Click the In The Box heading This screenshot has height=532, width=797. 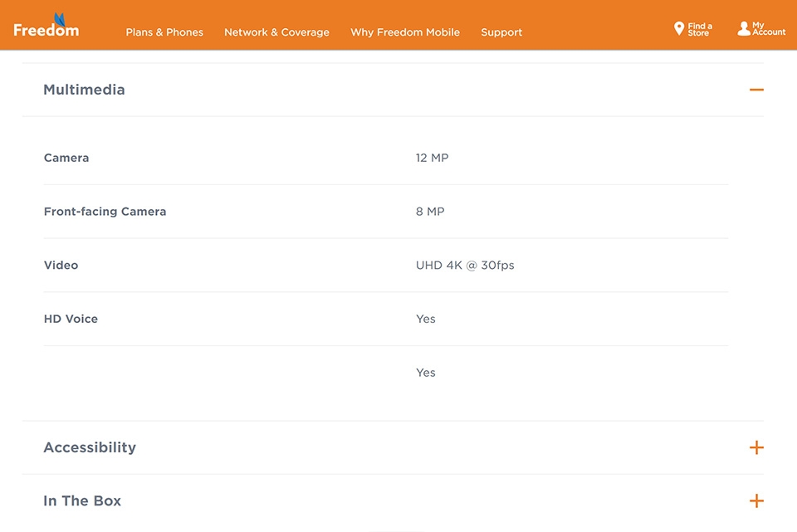[82, 501]
